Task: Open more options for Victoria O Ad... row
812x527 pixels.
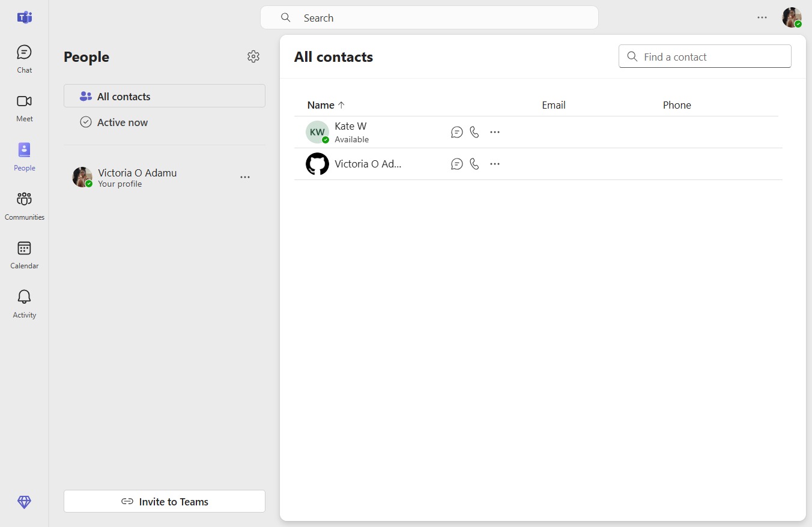Action: coord(495,164)
